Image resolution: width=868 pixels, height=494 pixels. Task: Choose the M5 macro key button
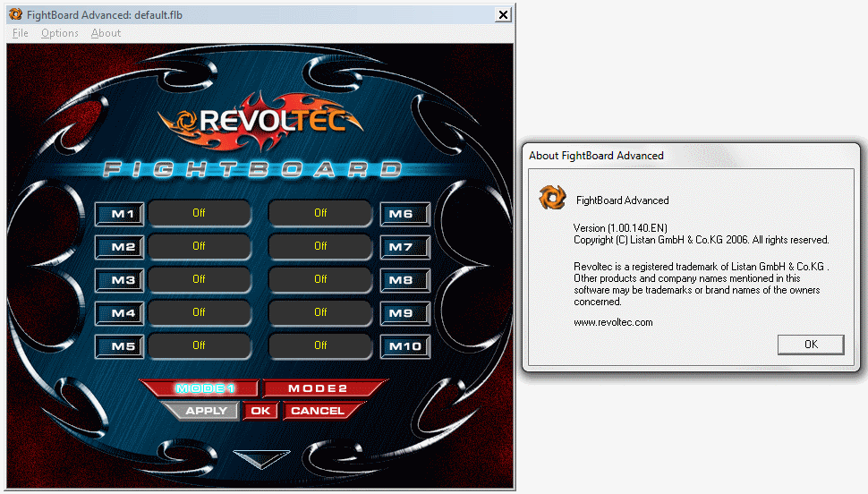pos(120,346)
